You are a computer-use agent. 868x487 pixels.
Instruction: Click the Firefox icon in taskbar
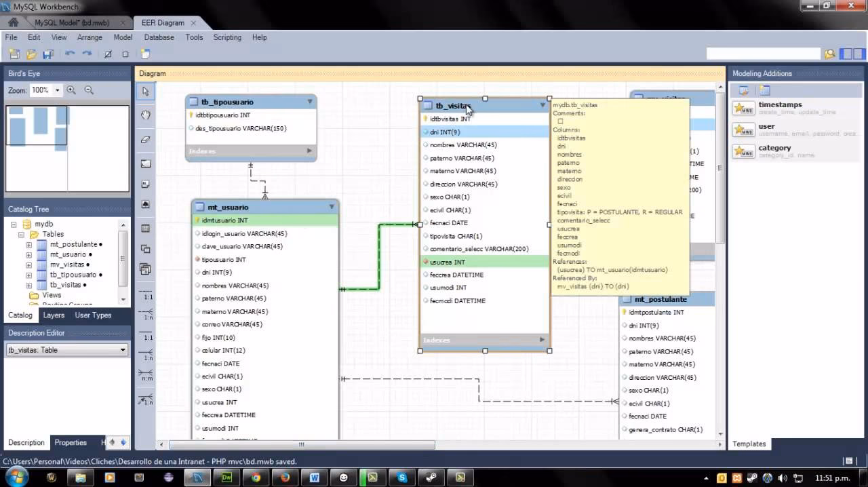(x=285, y=478)
